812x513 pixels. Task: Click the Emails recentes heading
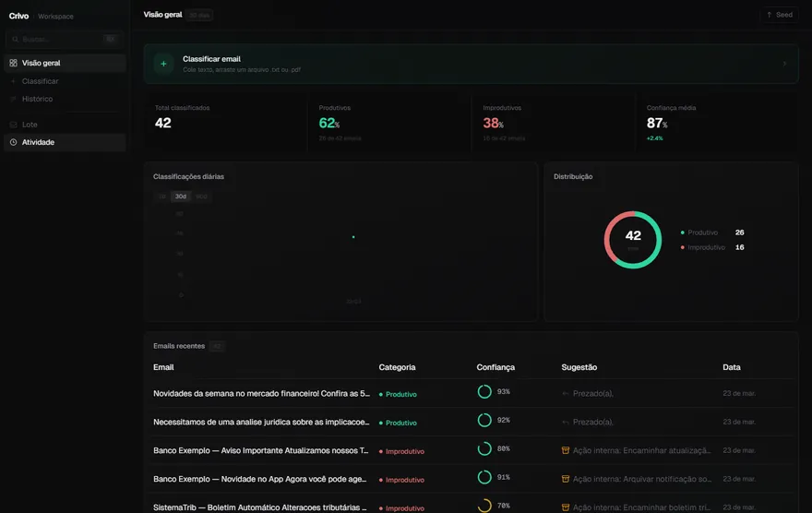click(179, 346)
